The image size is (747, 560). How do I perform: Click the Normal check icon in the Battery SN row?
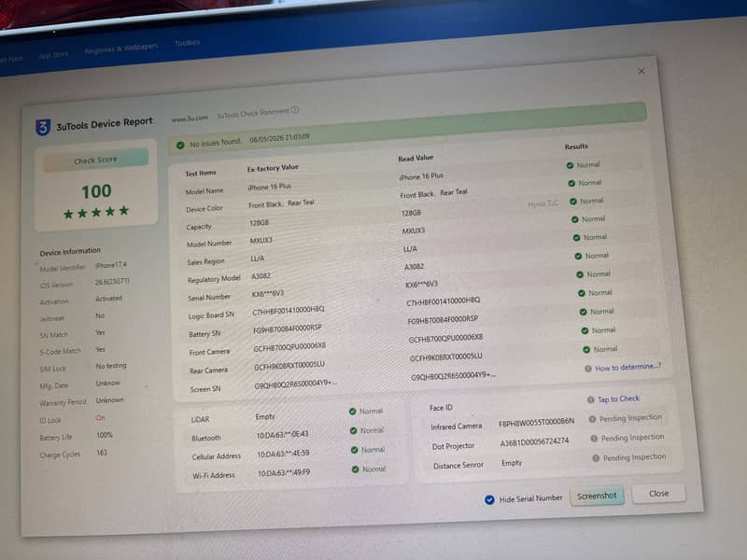[x=583, y=312]
